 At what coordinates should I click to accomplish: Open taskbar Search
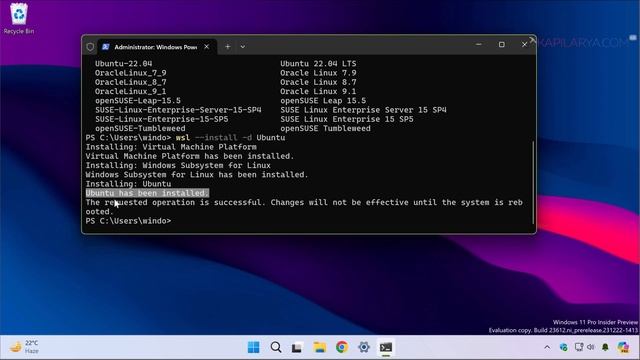(x=276, y=347)
